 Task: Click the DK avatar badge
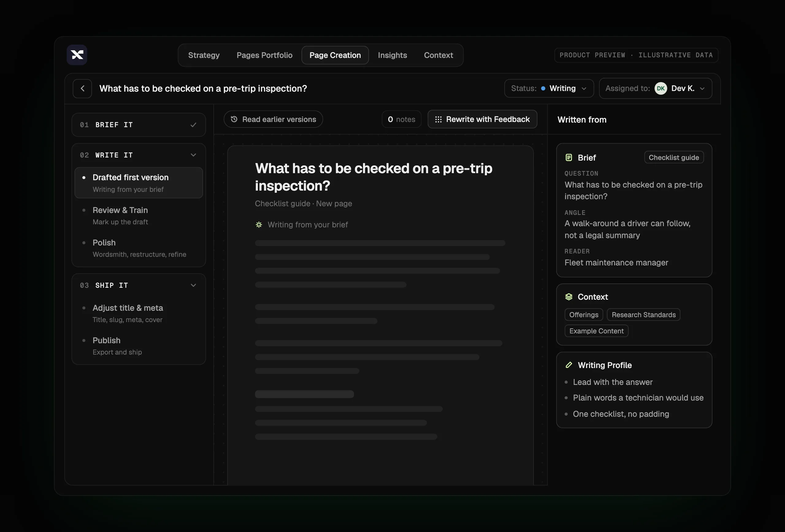(x=661, y=89)
